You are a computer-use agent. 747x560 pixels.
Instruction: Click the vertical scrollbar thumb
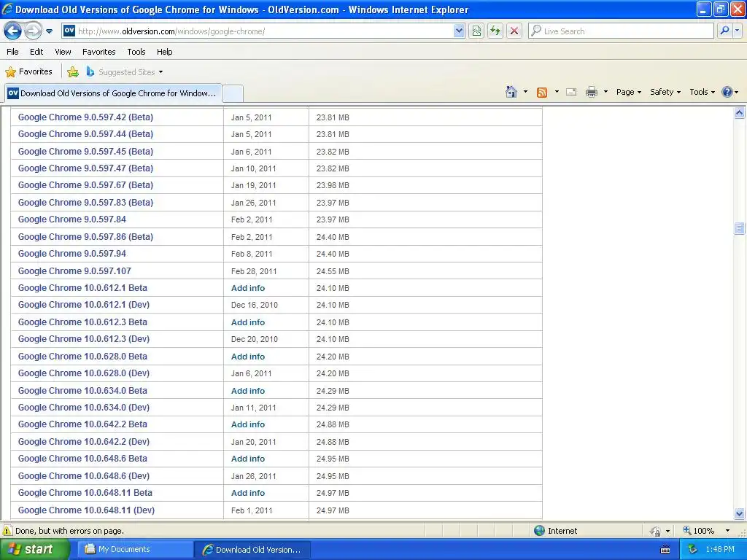(x=740, y=228)
